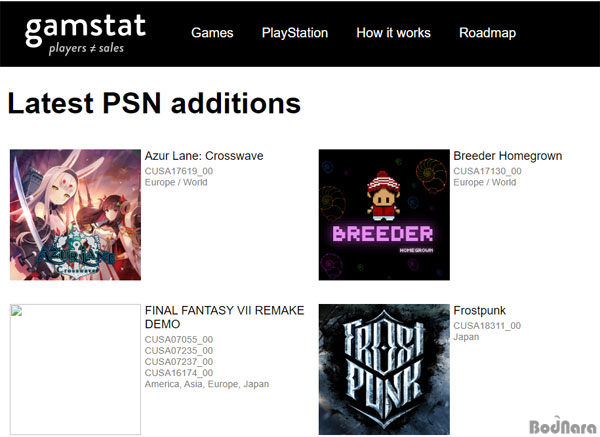Open the Games menu item
Viewport: 600px width, 437px height.
coord(212,33)
